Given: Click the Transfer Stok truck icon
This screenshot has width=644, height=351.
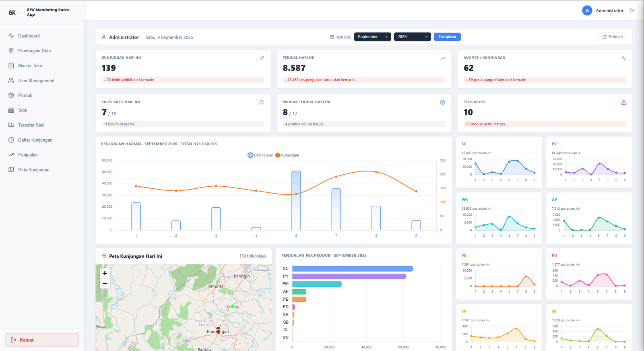Looking at the screenshot, I should [11, 125].
